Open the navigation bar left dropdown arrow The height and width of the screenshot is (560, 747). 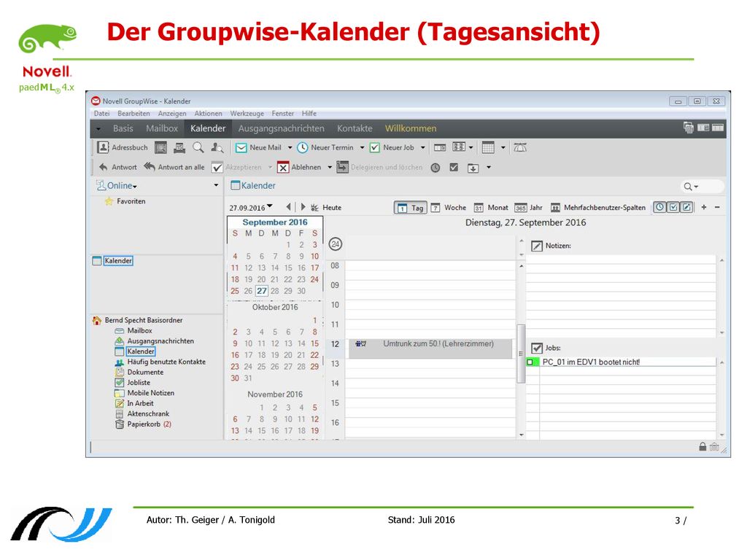click(x=98, y=128)
